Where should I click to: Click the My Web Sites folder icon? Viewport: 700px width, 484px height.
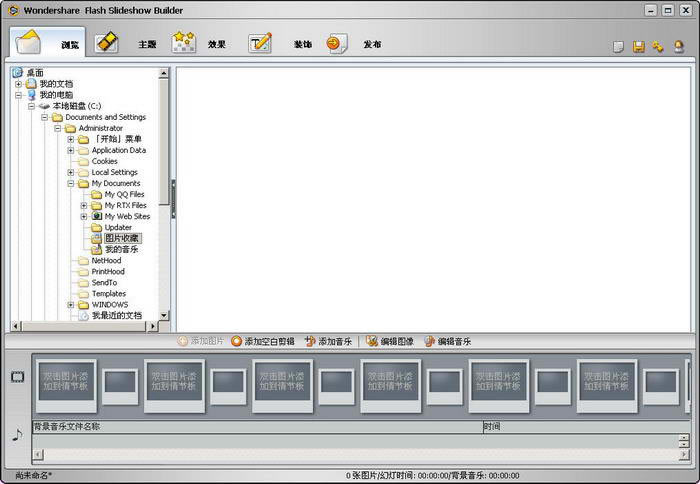click(97, 216)
